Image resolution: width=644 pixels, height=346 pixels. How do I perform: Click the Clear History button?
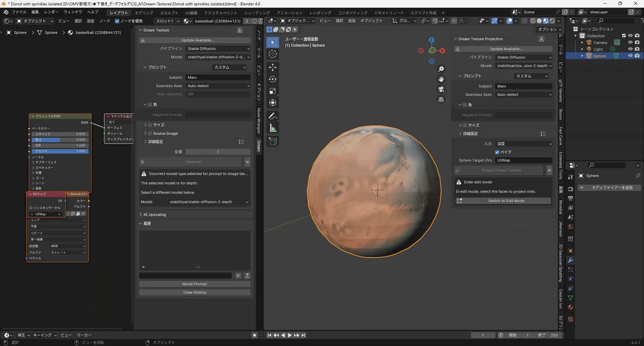point(195,292)
